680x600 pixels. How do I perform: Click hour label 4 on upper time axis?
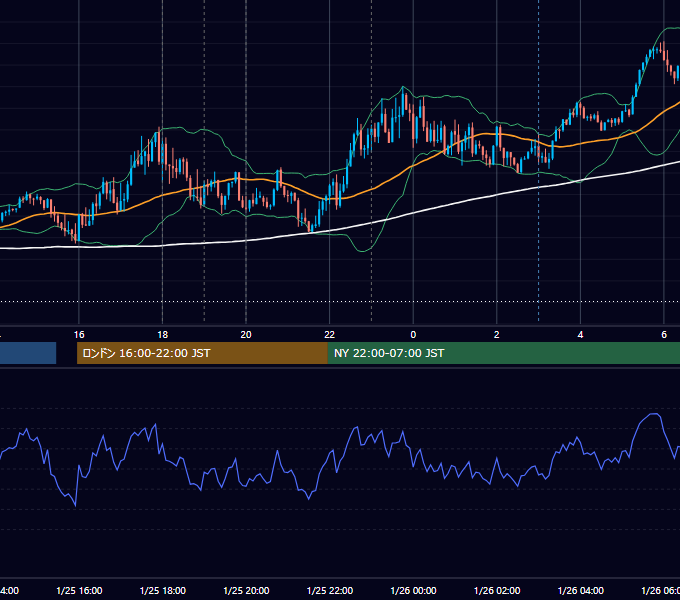coord(580,335)
